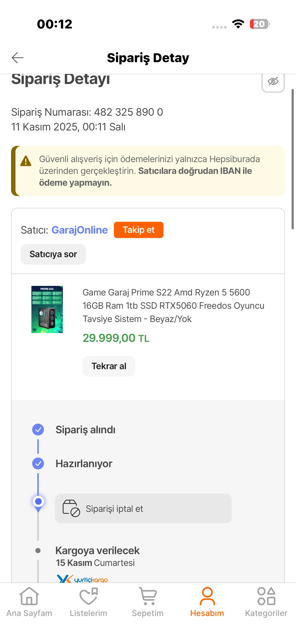Toggle the hide order details eye icon
Screen dimensions: 296x644
[x=273, y=82]
